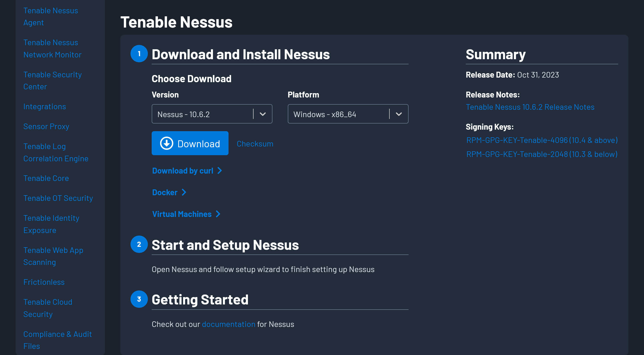Image resolution: width=644 pixels, height=355 pixels.
Task: Expand the Docker download section
Action: click(x=165, y=192)
